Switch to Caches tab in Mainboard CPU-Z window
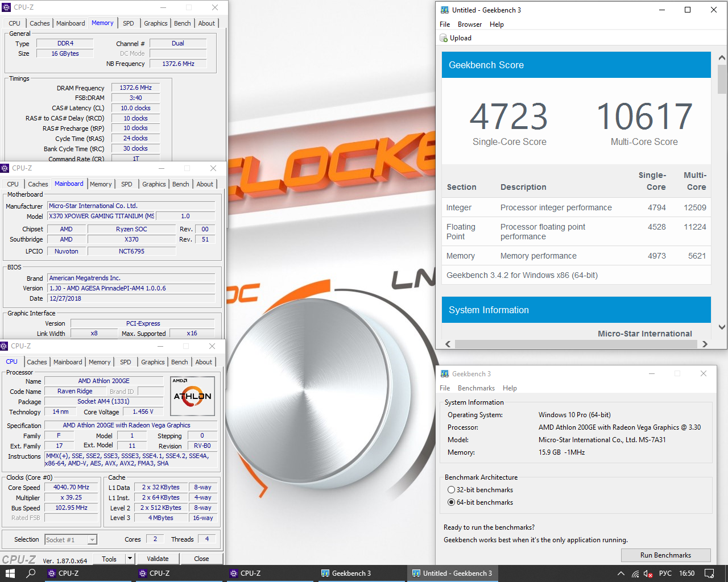The height and width of the screenshot is (582, 728). [x=38, y=184]
